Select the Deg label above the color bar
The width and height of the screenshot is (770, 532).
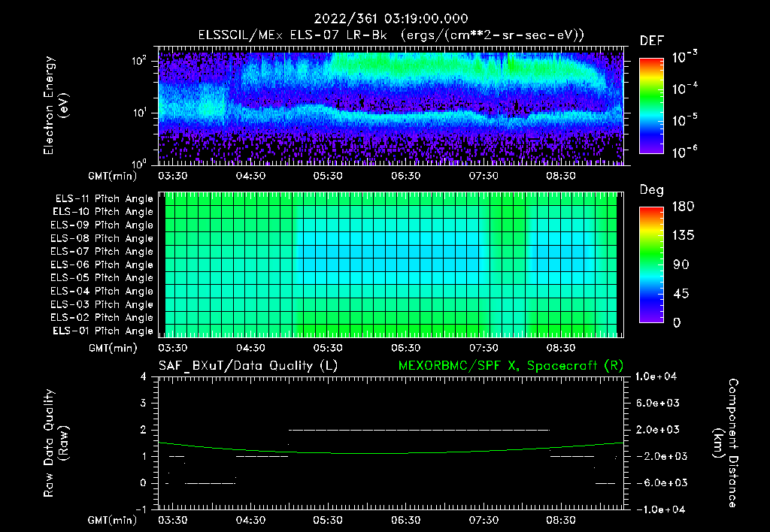coord(652,190)
